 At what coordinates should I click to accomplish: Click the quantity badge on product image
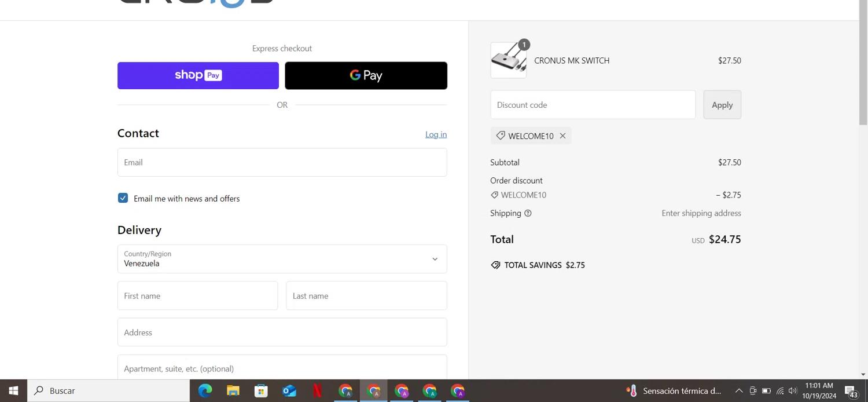(x=524, y=45)
